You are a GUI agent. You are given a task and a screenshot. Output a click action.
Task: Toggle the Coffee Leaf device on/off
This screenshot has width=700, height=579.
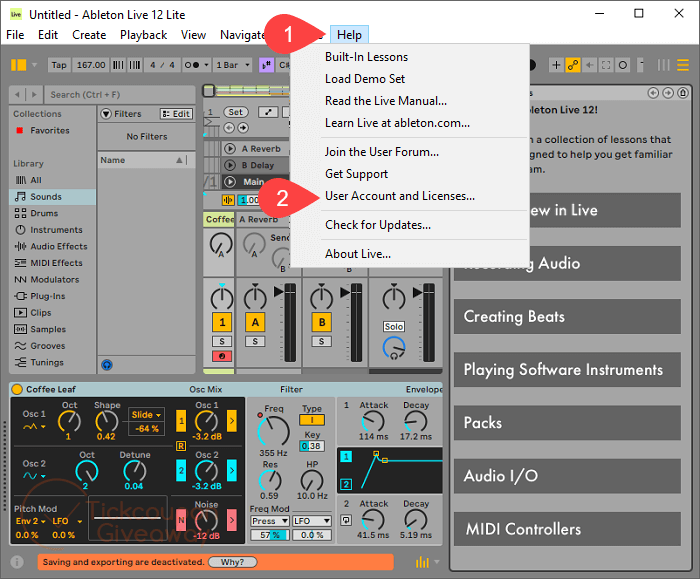(x=17, y=389)
